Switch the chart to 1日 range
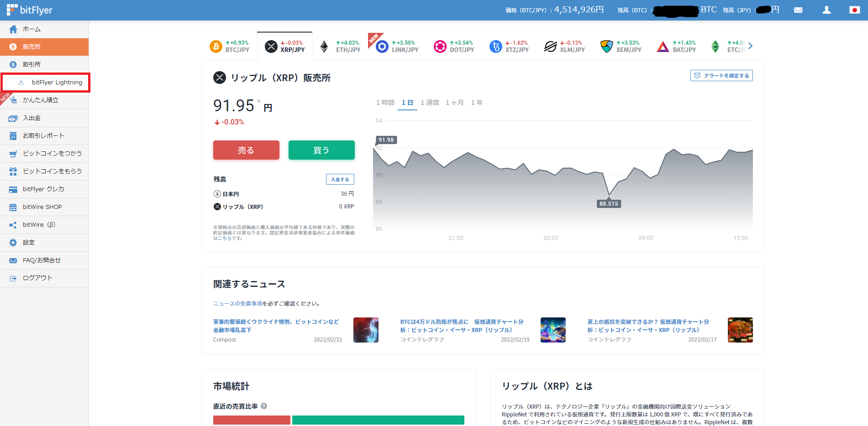Screen dimensions: 868x426 [x=407, y=103]
